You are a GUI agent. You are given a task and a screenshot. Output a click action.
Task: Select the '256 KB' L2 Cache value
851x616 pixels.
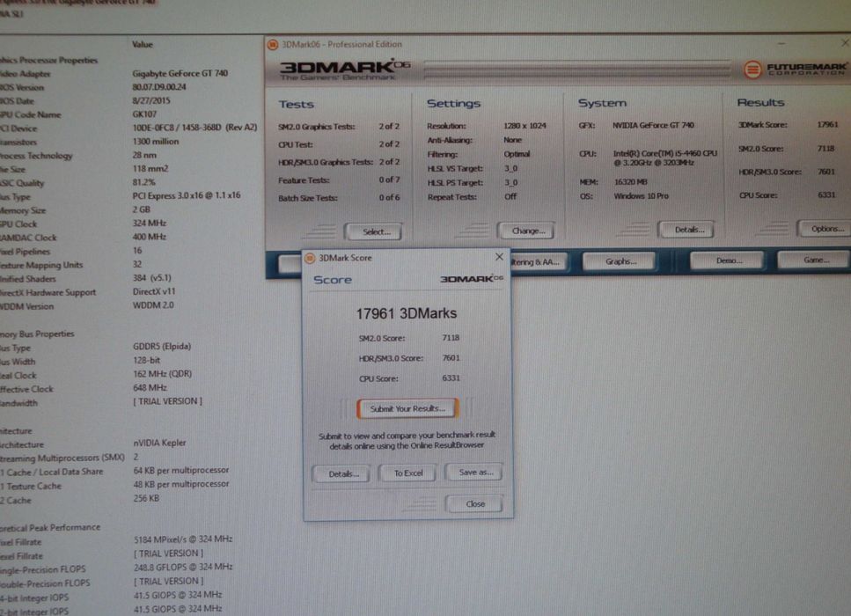(146, 498)
